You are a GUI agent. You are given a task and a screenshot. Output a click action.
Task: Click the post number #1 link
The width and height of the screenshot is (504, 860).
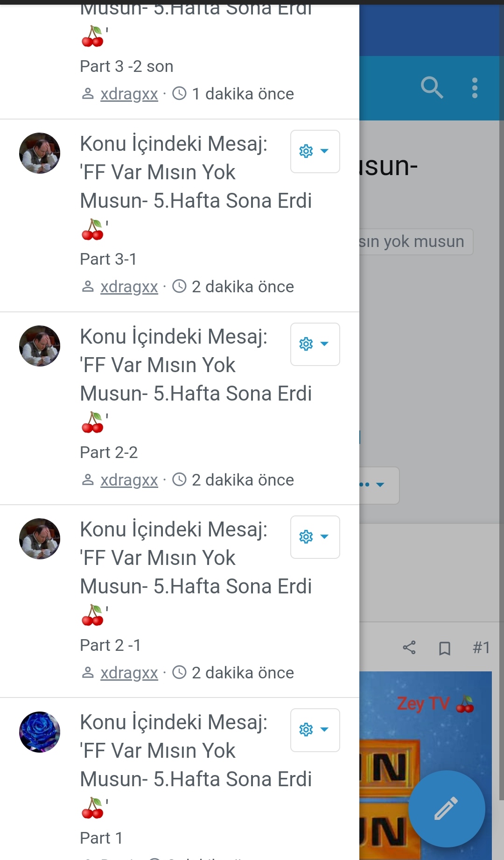(x=481, y=648)
